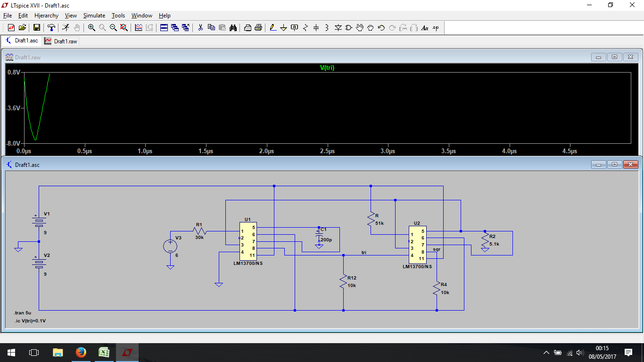Click the U1 LM13700/NS component body
Viewport: 644px width, 362px height.
point(248,241)
